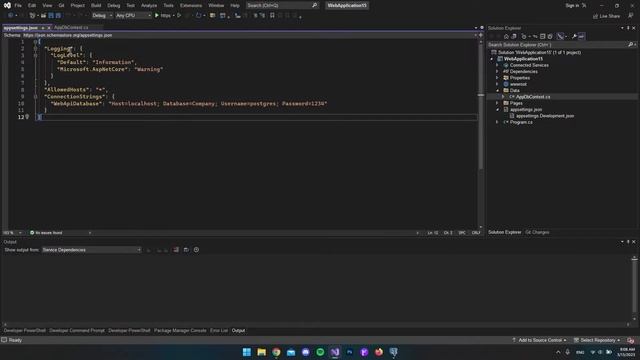The image size is (640, 360).
Task: Open Windows Start menu
Action: pyautogui.click(x=247, y=352)
